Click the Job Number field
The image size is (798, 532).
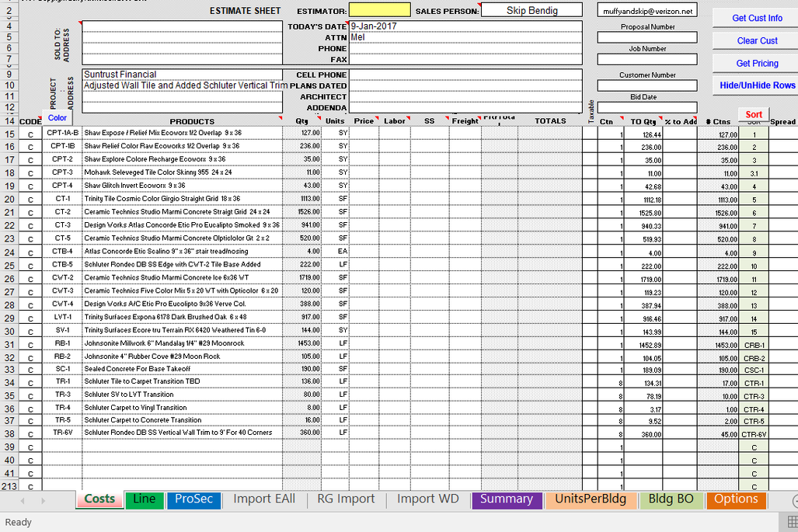coord(647,60)
